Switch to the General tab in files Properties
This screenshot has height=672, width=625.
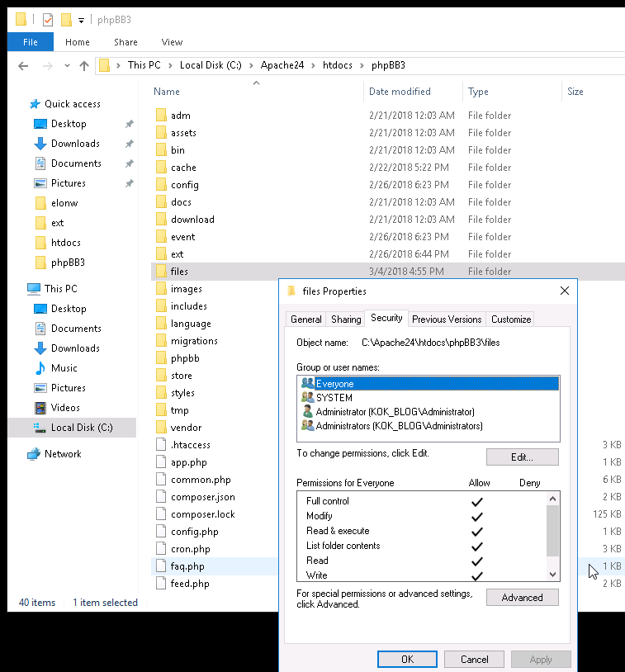(x=305, y=319)
